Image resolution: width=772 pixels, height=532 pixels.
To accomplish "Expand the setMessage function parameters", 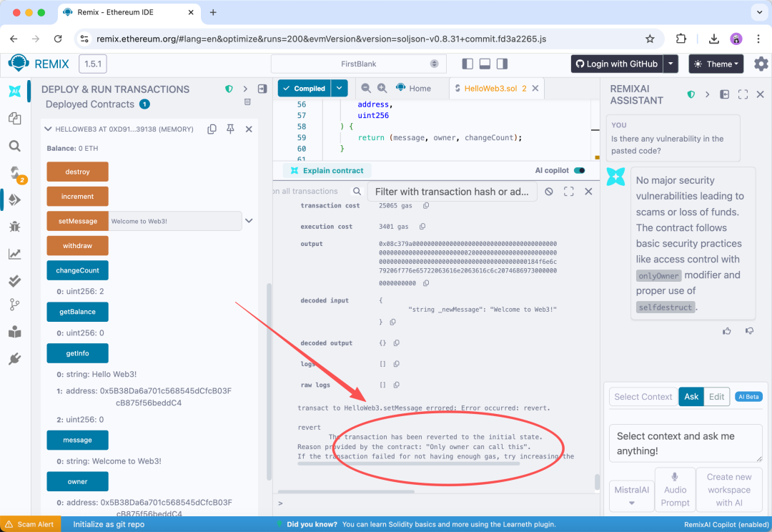I will click(x=249, y=221).
